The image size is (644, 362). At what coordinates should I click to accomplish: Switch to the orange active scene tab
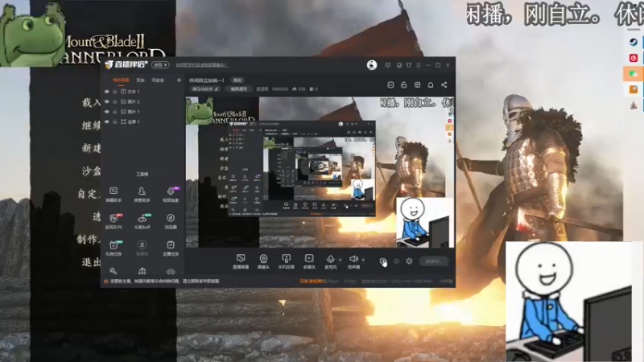[122, 80]
